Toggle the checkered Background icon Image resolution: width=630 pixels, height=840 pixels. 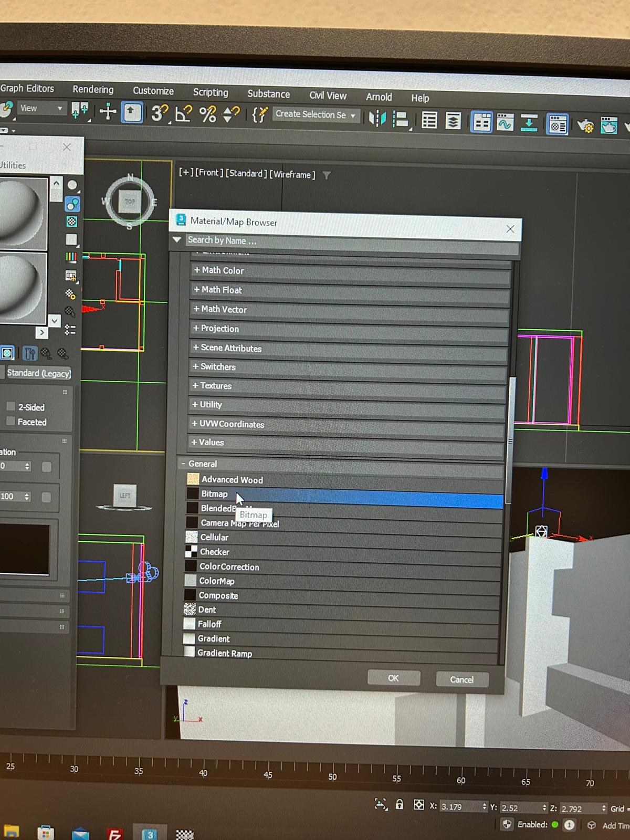click(72, 222)
